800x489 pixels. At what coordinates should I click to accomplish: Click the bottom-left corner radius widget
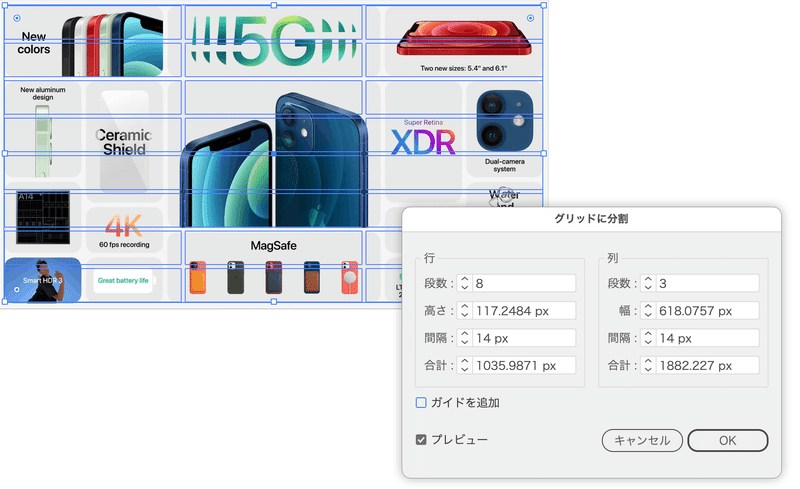17,289
